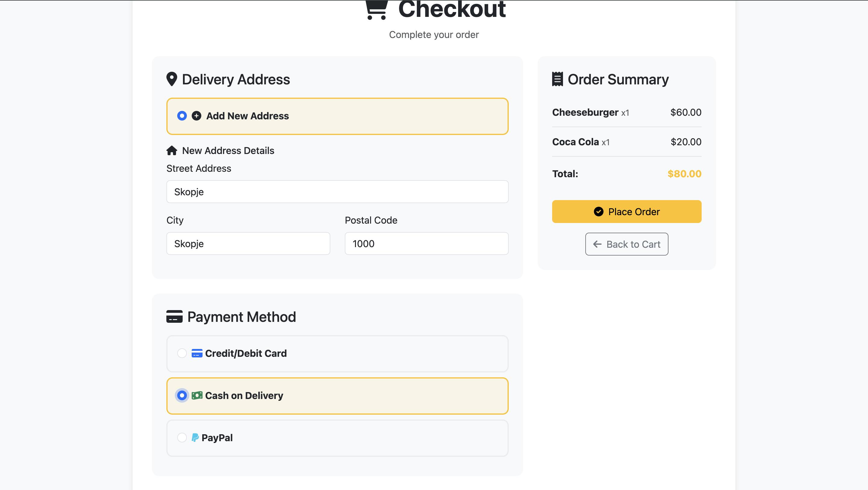Select the Add New Address radio button
The width and height of the screenshot is (868, 490).
tap(182, 116)
